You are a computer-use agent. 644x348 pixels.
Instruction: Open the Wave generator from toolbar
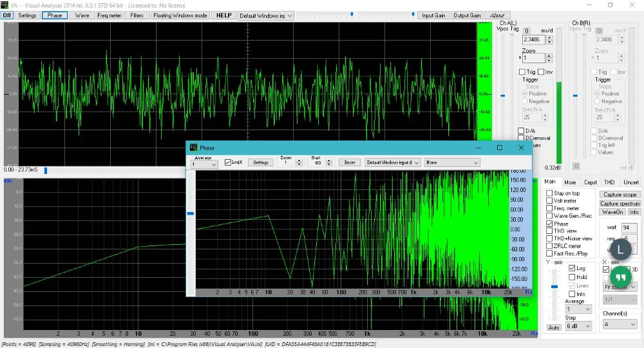(x=82, y=15)
